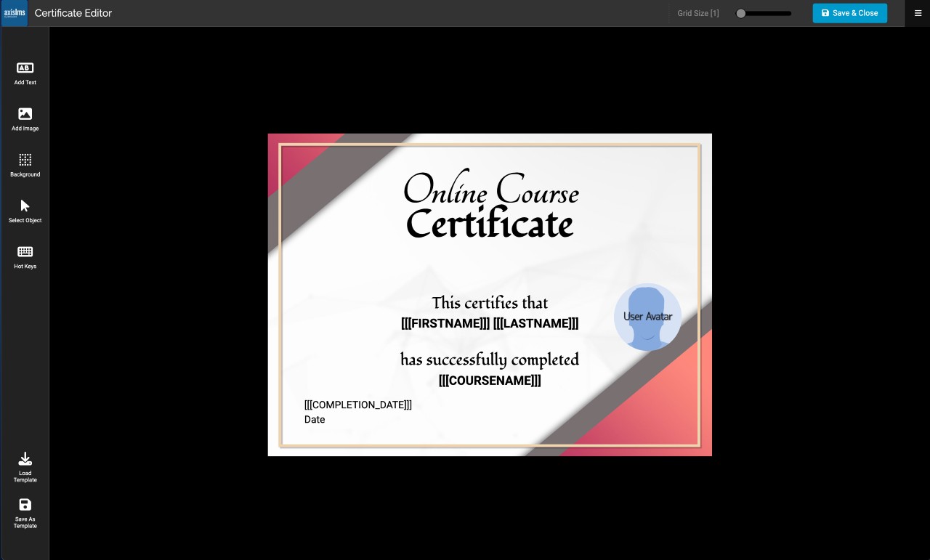Open the Add Image tool
This screenshot has width=930, height=560.
pyautogui.click(x=25, y=119)
